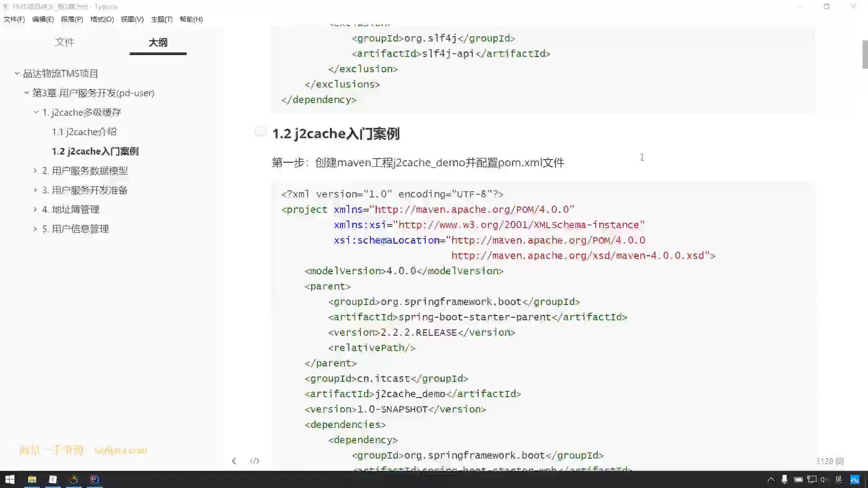Open the 视图(V) menu
This screenshot has width=868, height=488.
coord(132,19)
